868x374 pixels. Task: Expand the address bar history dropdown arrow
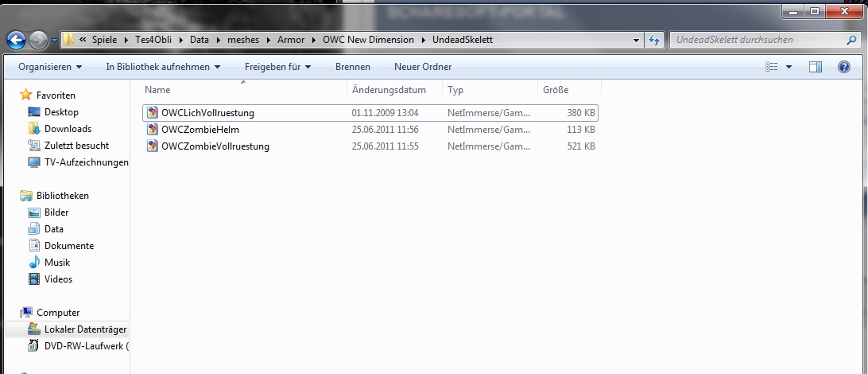pyautogui.click(x=636, y=40)
